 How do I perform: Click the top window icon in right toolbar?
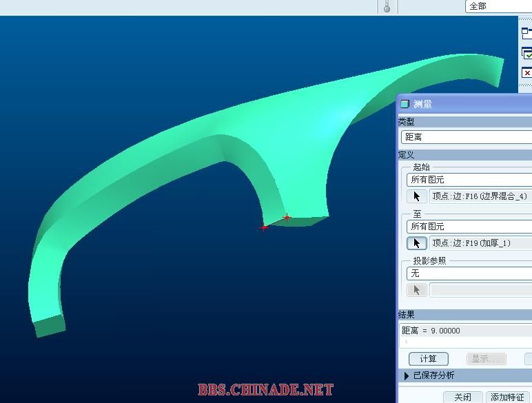[x=526, y=32]
